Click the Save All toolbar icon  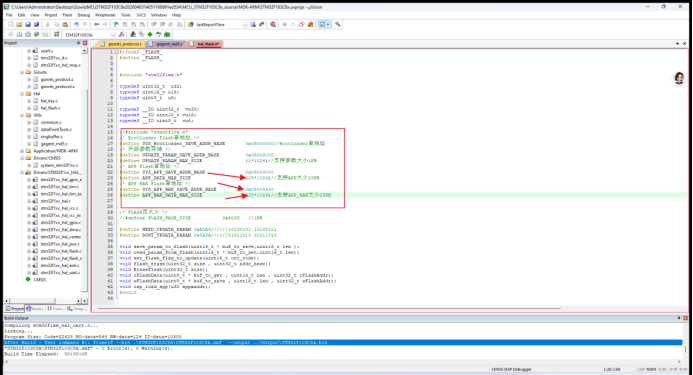[36, 24]
